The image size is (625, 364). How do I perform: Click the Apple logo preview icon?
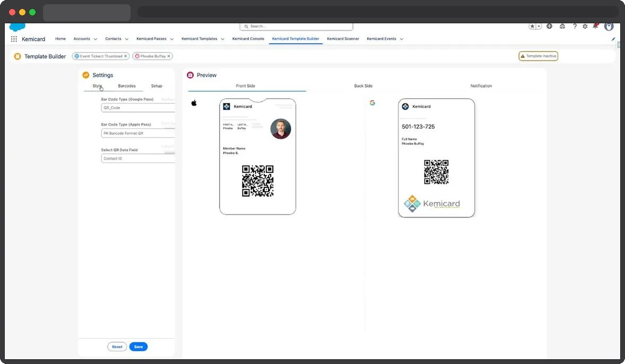pyautogui.click(x=194, y=103)
